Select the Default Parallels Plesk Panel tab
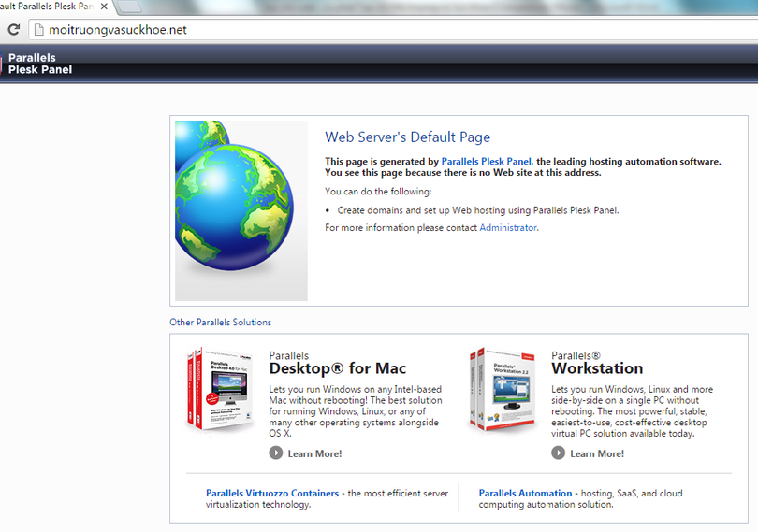Image resolution: width=758 pixels, height=532 pixels. pos(45,7)
